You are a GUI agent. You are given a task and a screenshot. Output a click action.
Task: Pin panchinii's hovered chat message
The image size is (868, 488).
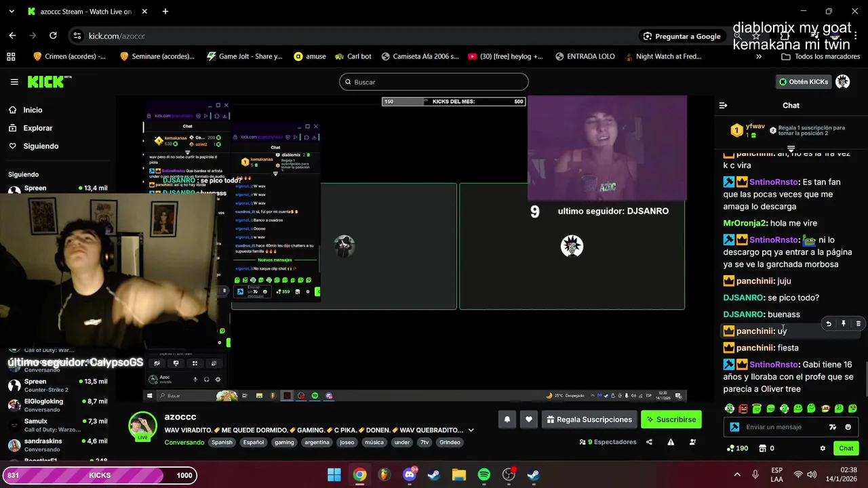tap(843, 324)
